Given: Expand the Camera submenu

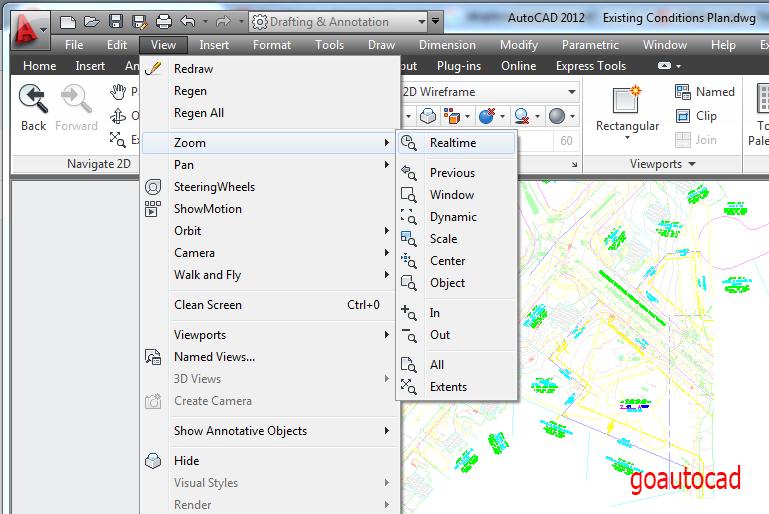Looking at the screenshot, I should pos(269,253).
